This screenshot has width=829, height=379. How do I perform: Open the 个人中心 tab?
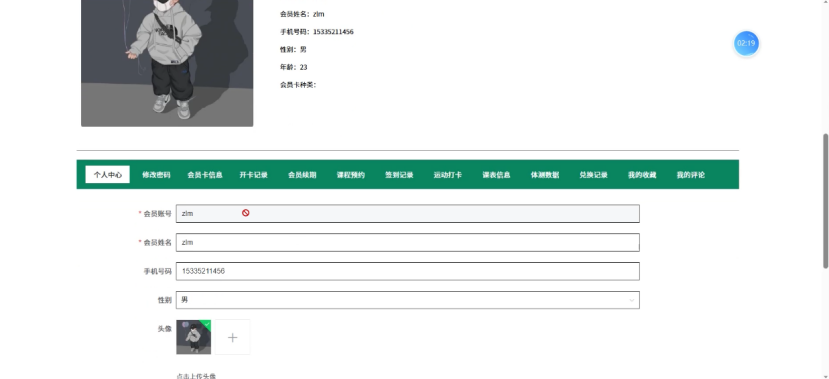pos(107,174)
